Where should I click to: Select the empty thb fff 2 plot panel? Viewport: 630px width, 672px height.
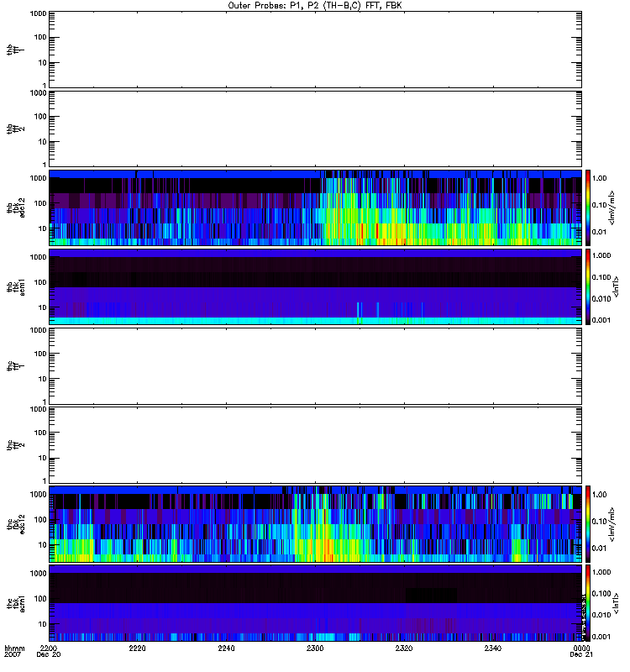pyautogui.click(x=315, y=129)
